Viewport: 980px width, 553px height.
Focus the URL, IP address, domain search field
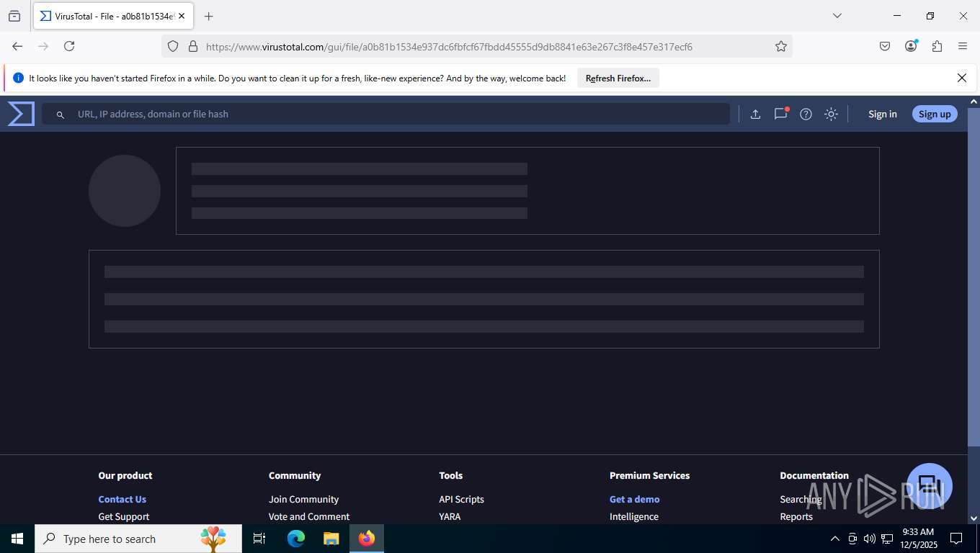click(386, 114)
